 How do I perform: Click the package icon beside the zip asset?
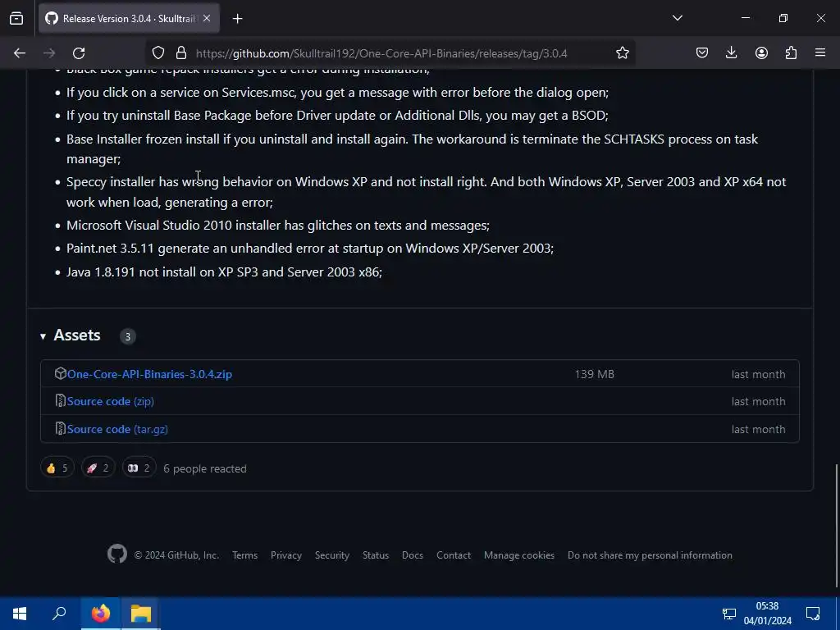61,373
